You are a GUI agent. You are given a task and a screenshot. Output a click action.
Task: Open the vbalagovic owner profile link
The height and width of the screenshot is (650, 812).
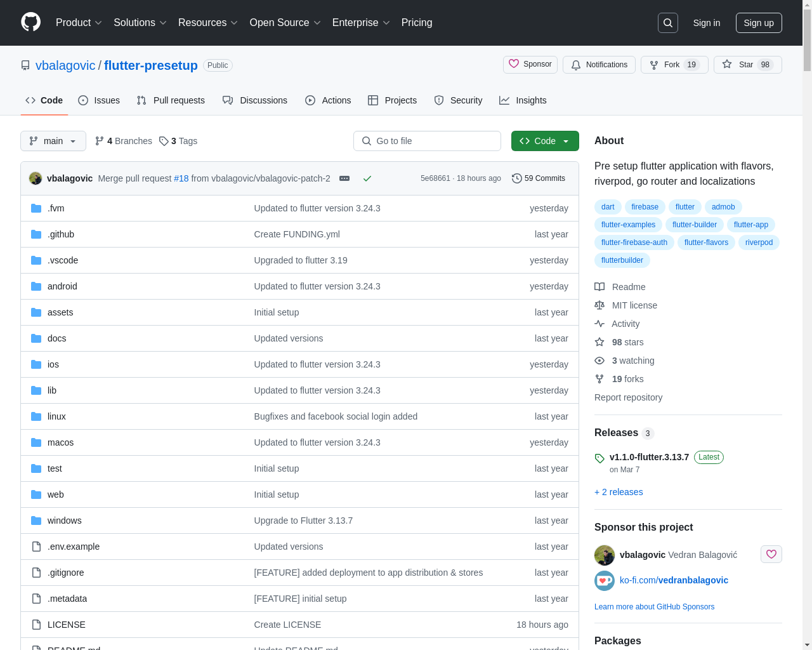[65, 65]
